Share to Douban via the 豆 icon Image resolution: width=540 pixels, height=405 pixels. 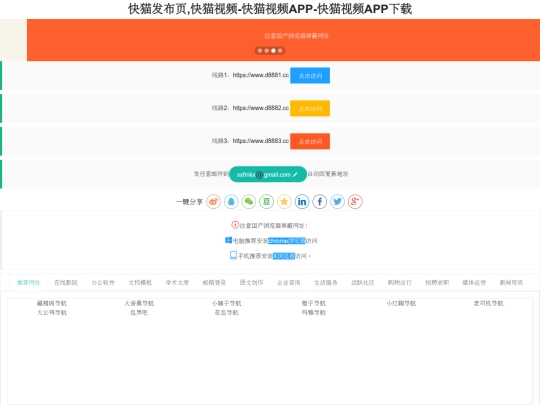[x=267, y=201]
